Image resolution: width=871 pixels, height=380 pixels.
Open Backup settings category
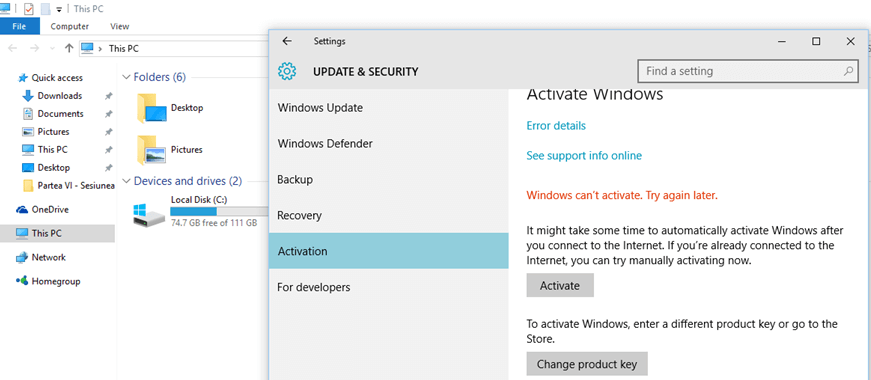[x=388, y=179]
